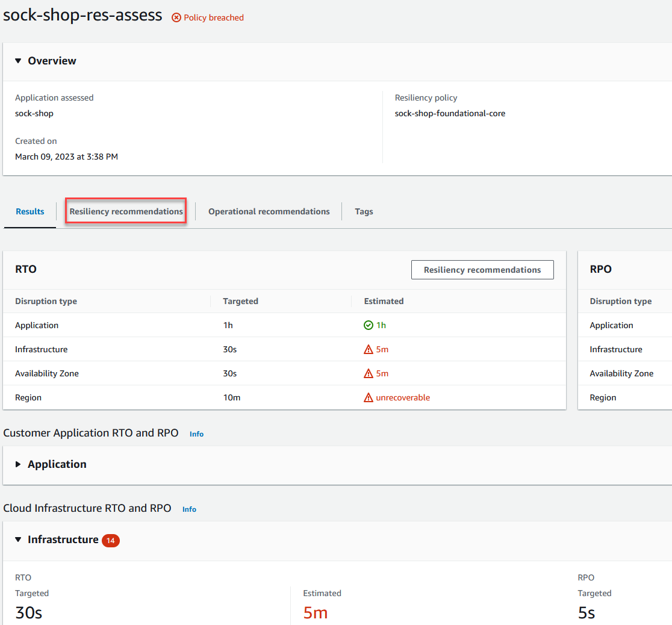Switch to Resiliency recommendations tab
Screen dimensions: 672x625
pyautogui.click(x=126, y=211)
